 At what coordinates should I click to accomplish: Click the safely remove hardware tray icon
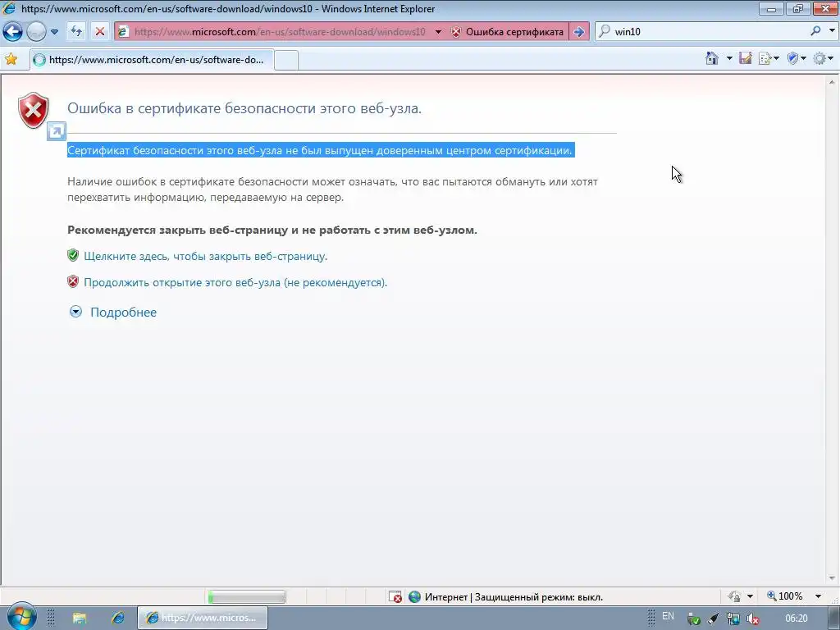[x=694, y=619]
